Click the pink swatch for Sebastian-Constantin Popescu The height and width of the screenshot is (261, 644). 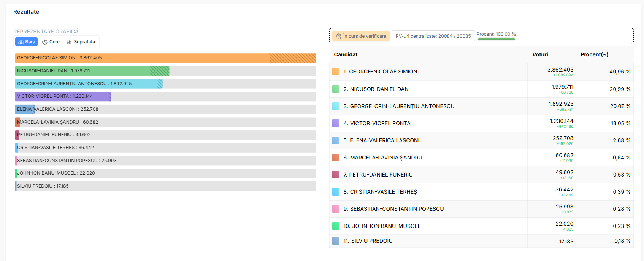pos(335,209)
